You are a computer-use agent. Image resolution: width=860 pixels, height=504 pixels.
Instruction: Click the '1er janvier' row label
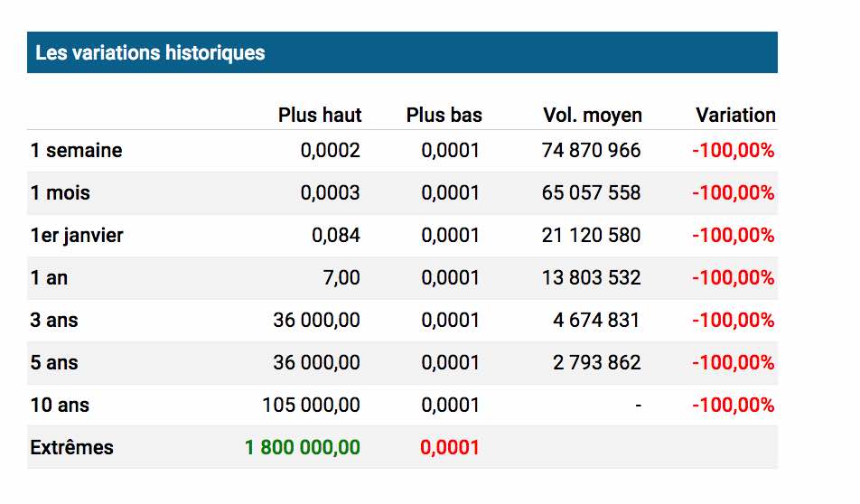[77, 235]
